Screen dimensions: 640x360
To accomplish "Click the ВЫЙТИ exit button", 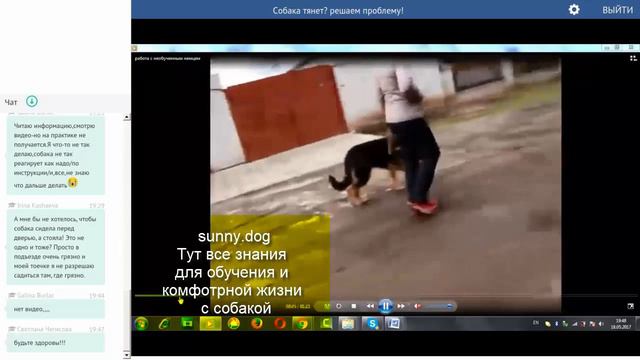I will (x=618, y=10).
